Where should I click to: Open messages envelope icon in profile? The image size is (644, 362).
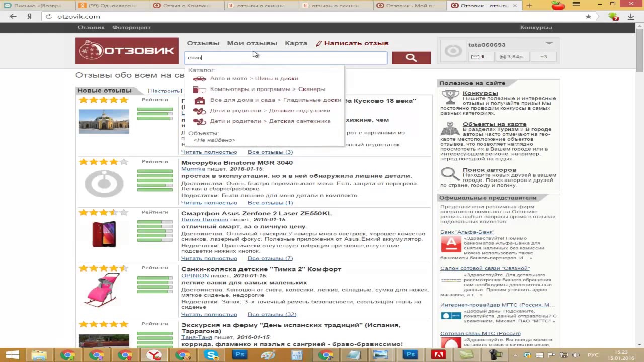[475, 57]
